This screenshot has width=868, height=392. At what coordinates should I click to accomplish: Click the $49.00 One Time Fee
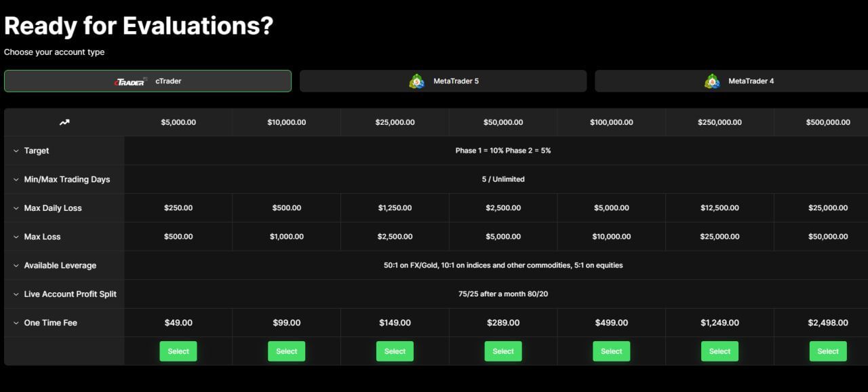pos(178,323)
